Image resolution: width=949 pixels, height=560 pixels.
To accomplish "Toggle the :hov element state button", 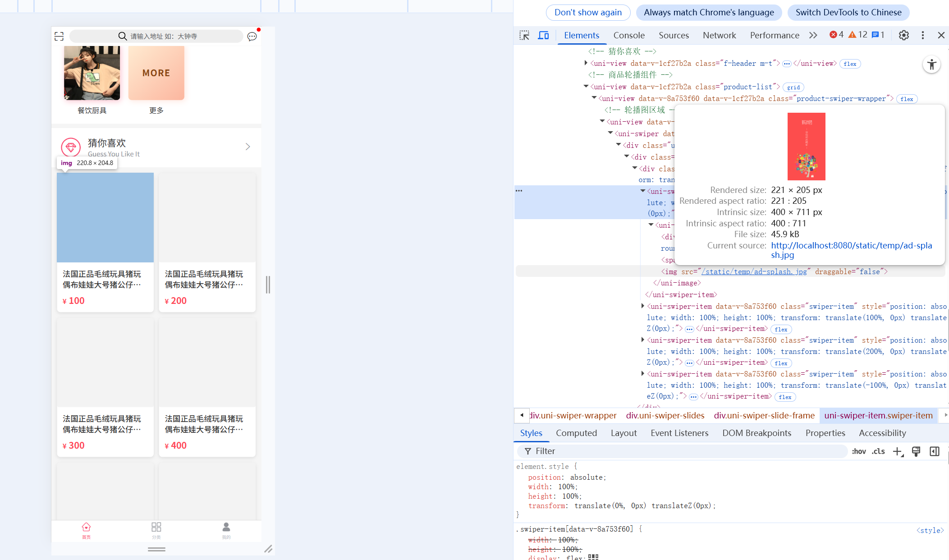I will (x=858, y=451).
